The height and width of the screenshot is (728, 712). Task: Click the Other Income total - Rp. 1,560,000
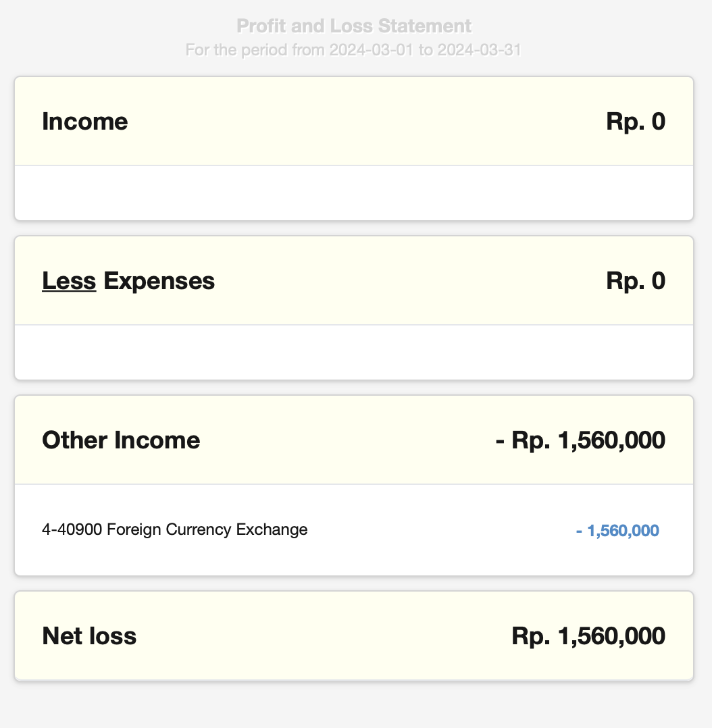pyautogui.click(x=580, y=440)
